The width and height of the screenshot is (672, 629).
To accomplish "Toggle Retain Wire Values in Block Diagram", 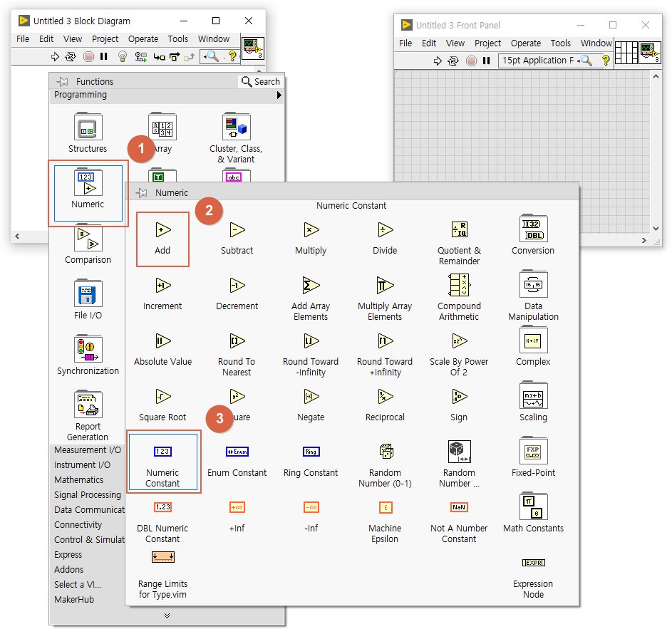I will coord(140,56).
